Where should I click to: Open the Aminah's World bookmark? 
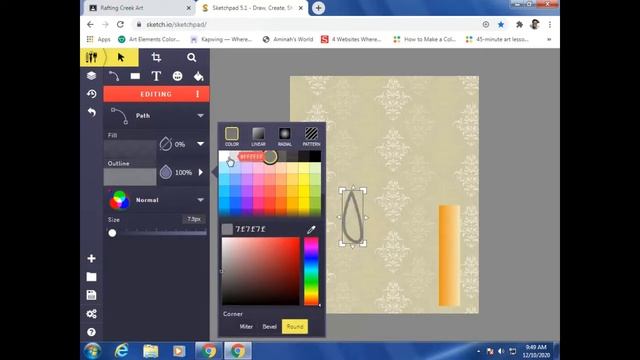coord(288,39)
